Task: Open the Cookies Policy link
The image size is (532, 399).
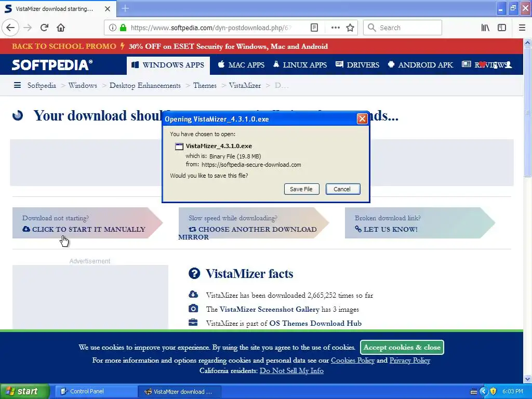Action: [353, 361]
